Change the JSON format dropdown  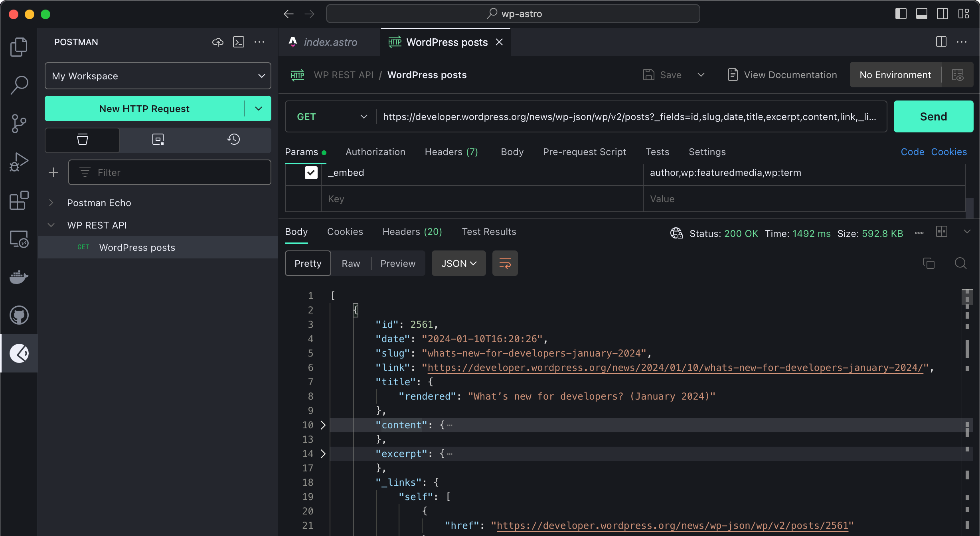pos(459,263)
